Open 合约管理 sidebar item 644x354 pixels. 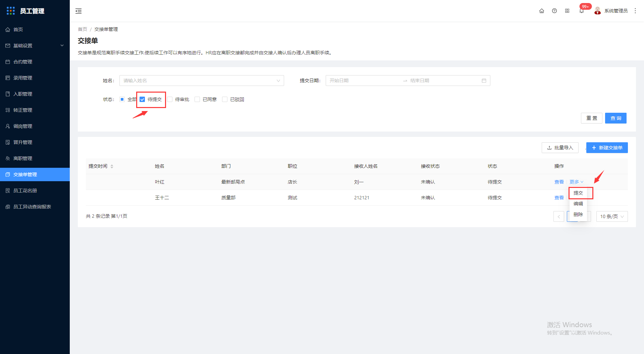[35, 62]
